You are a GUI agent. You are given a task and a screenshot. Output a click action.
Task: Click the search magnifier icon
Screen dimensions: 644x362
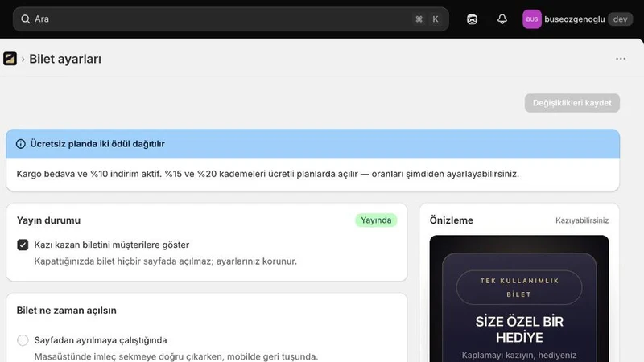[26, 19]
